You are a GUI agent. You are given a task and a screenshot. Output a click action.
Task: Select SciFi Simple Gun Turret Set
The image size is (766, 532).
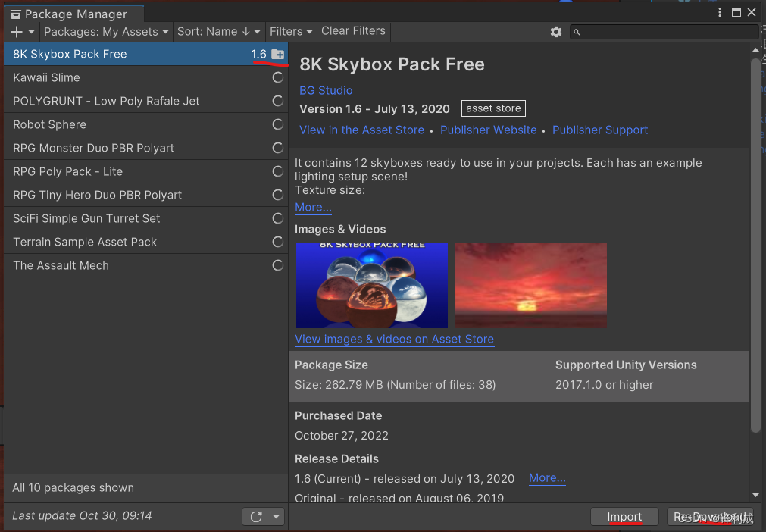point(145,218)
